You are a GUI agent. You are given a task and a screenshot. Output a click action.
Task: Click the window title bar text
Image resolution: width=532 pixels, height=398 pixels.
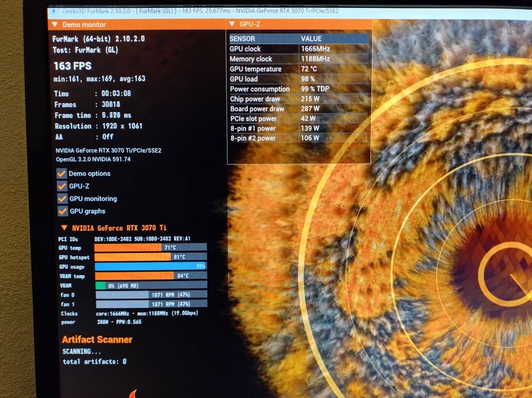200,11
